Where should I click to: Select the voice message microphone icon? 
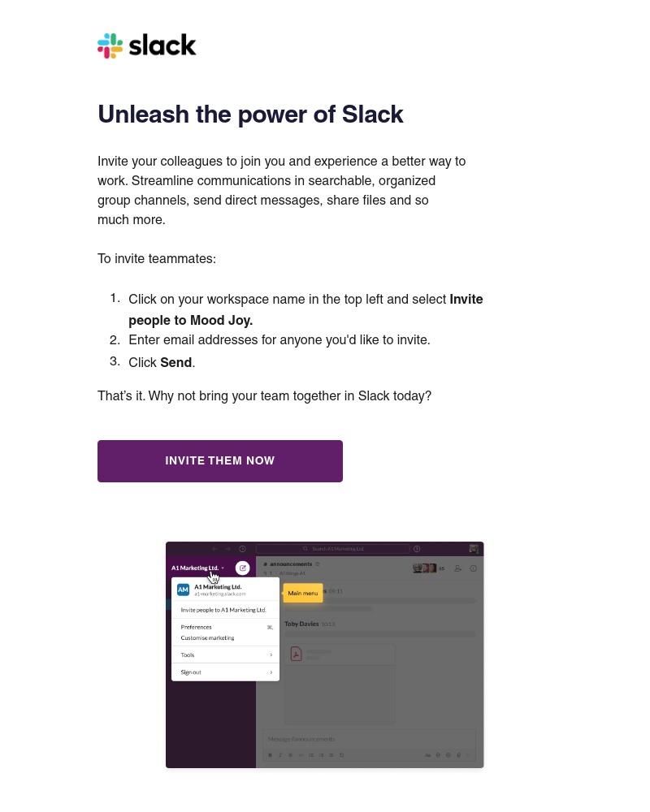tap(458, 755)
